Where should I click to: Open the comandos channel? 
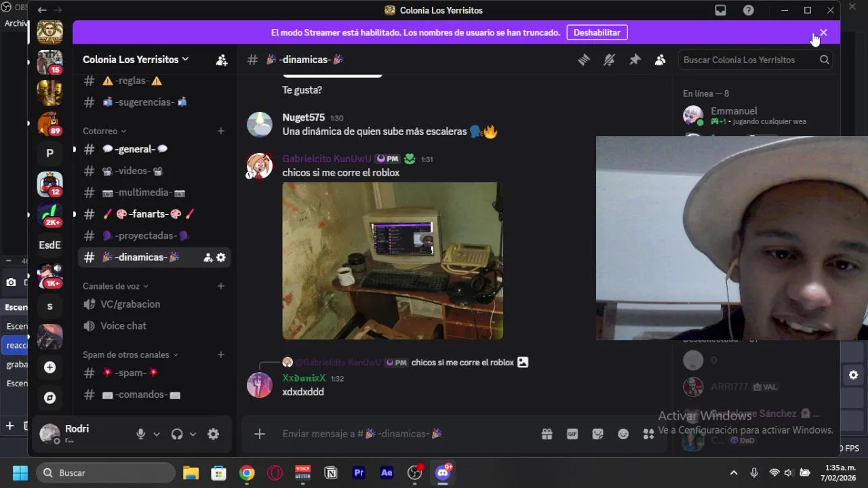155,394
